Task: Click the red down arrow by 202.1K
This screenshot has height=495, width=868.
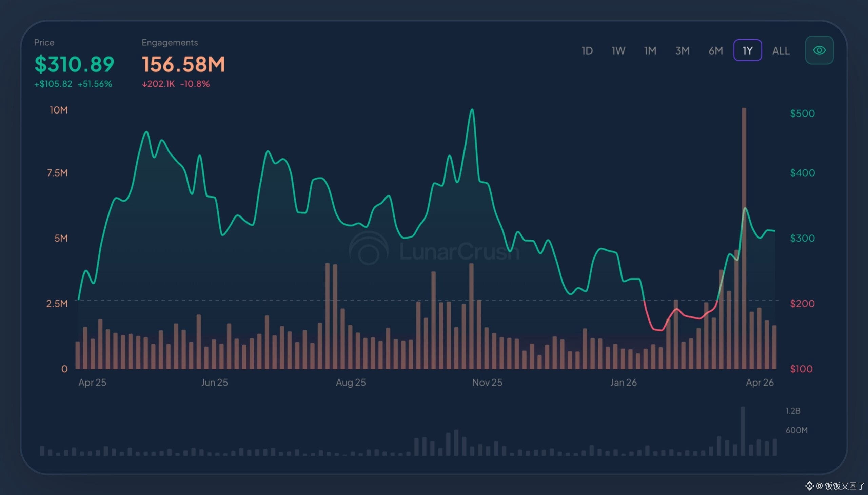Action: click(144, 84)
